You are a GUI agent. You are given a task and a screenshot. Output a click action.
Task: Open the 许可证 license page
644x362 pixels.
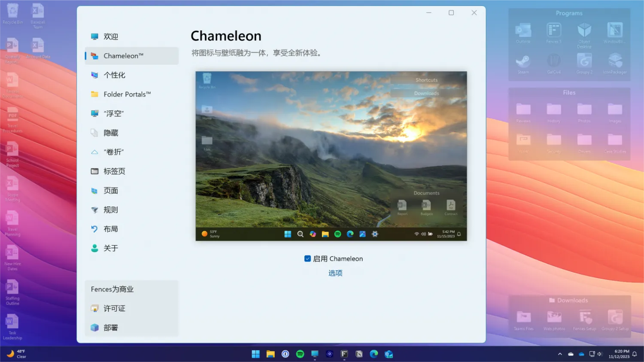(x=114, y=308)
